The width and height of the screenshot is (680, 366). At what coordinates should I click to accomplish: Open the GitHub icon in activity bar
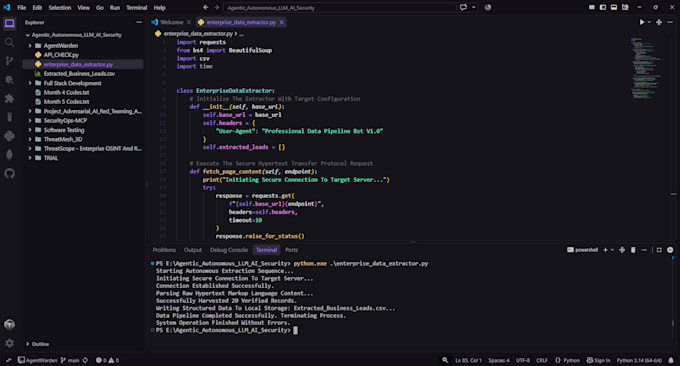tap(10, 174)
